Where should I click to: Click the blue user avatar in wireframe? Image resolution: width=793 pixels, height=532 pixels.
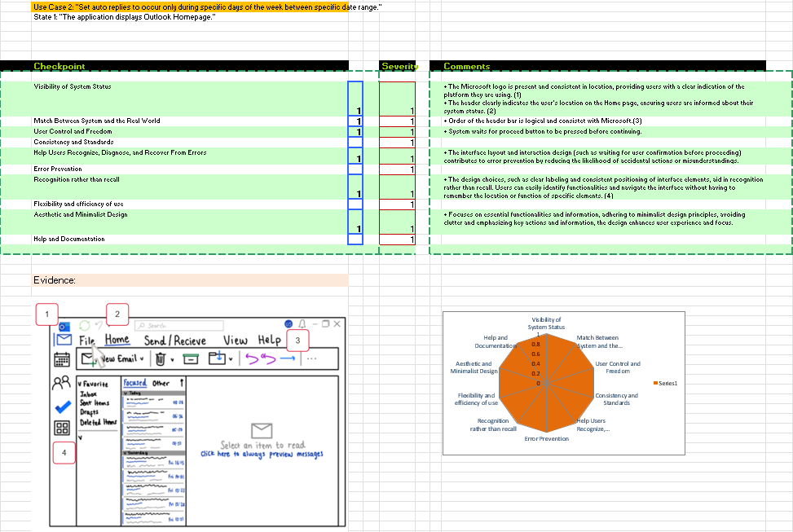(x=289, y=323)
